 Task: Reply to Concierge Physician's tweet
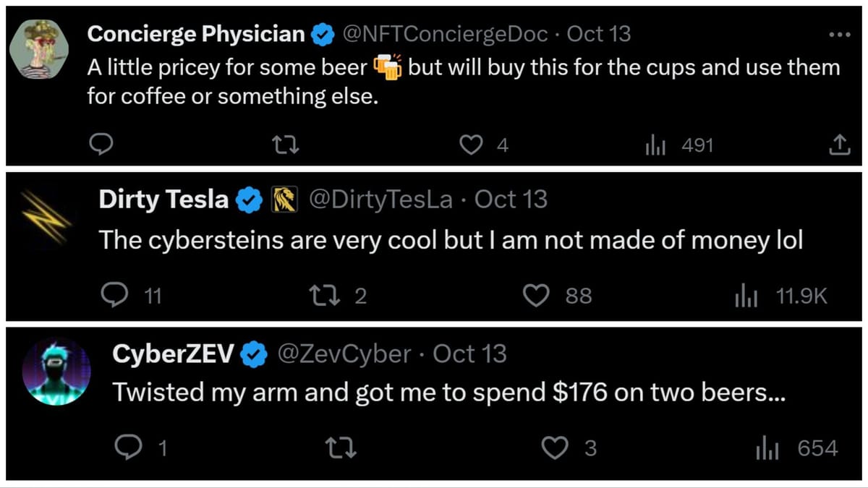coord(101,145)
